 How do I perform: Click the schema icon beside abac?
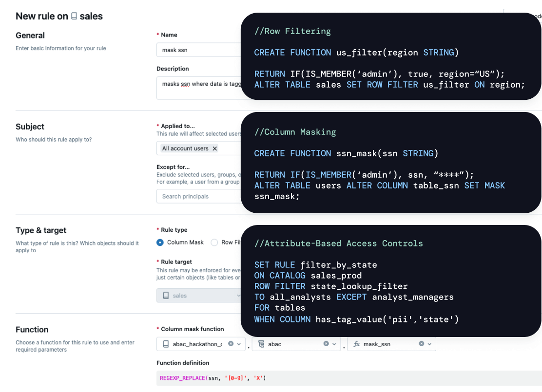pos(261,344)
